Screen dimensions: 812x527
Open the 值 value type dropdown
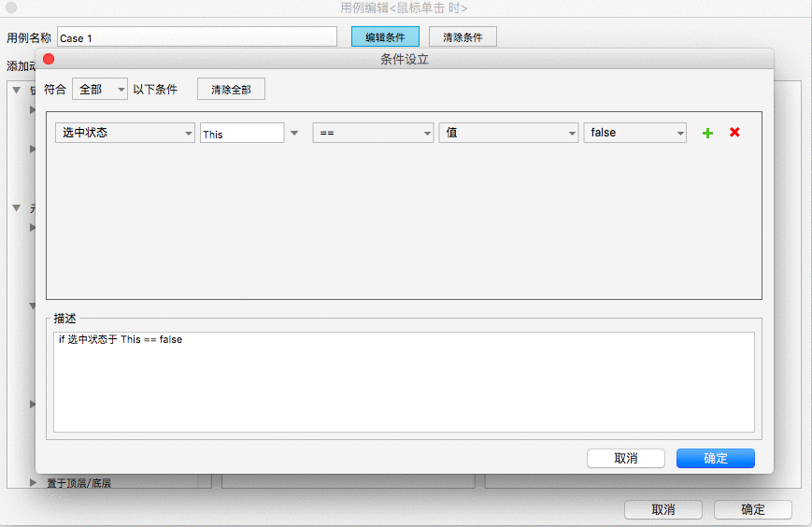click(x=508, y=133)
